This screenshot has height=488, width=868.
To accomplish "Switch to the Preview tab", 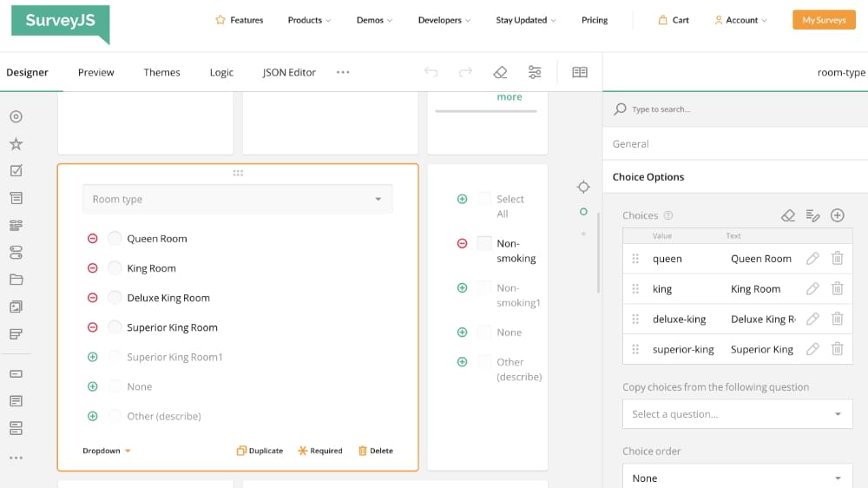I will pyautogui.click(x=95, y=72).
